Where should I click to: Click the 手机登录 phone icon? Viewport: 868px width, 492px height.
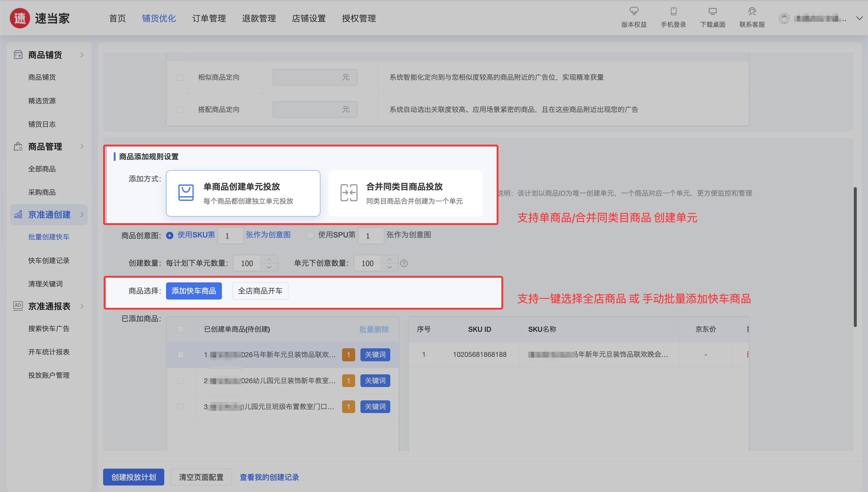673,12
